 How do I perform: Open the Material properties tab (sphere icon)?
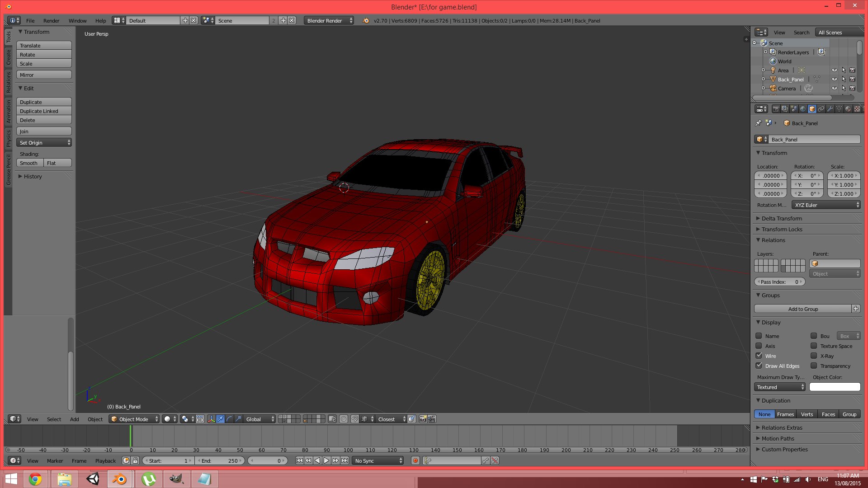coord(848,109)
